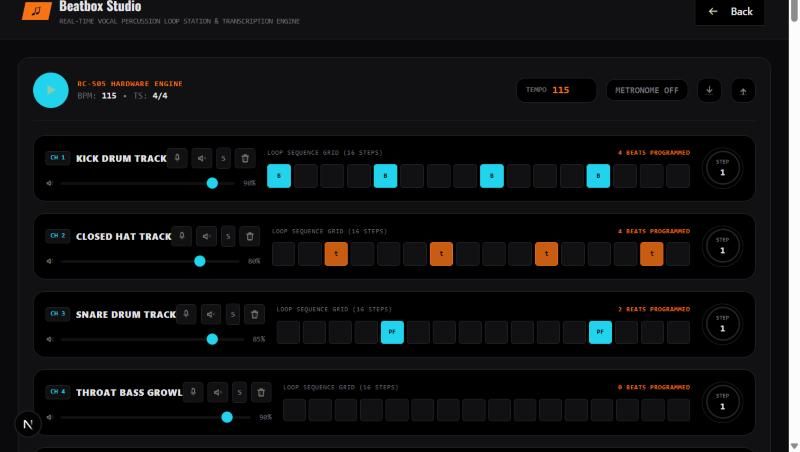800x452 pixels.
Task: Delete the Closed Hat Track
Action: (x=249, y=236)
